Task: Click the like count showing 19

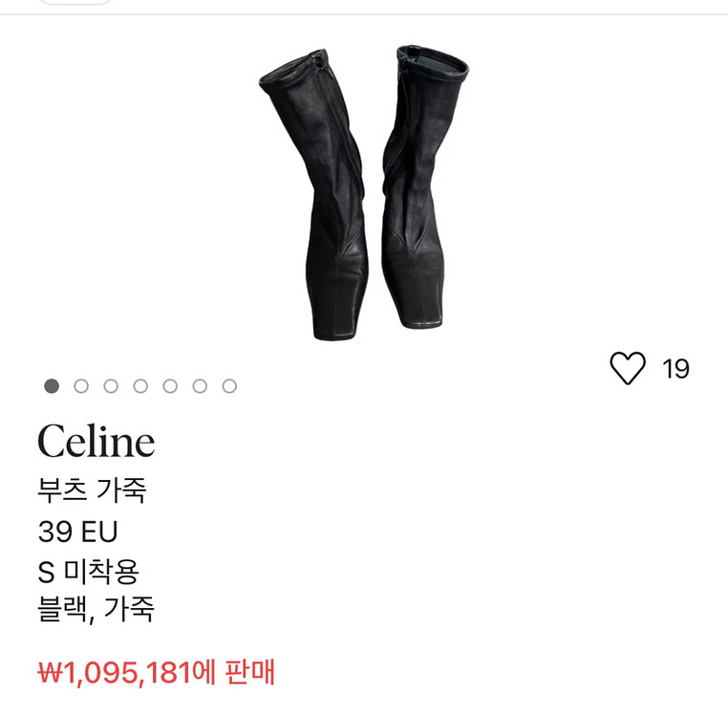Action: (x=676, y=369)
